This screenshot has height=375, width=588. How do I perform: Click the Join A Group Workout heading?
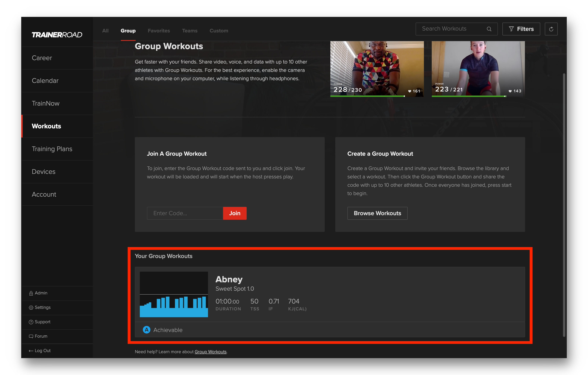point(177,154)
